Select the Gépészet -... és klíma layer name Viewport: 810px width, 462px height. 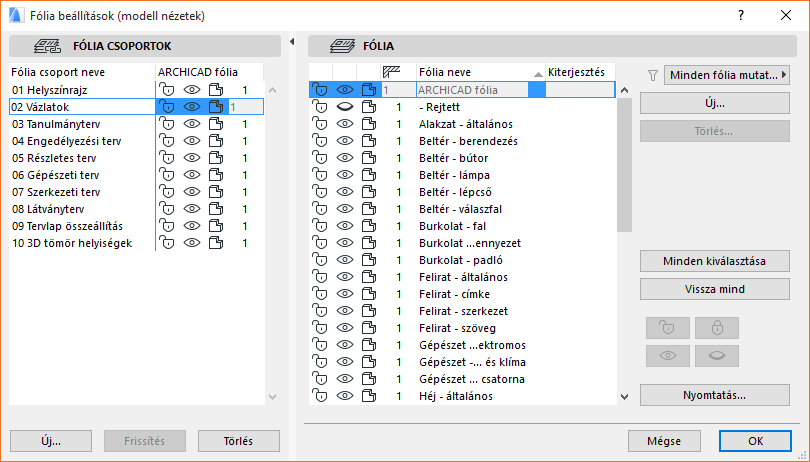click(x=472, y=362)
